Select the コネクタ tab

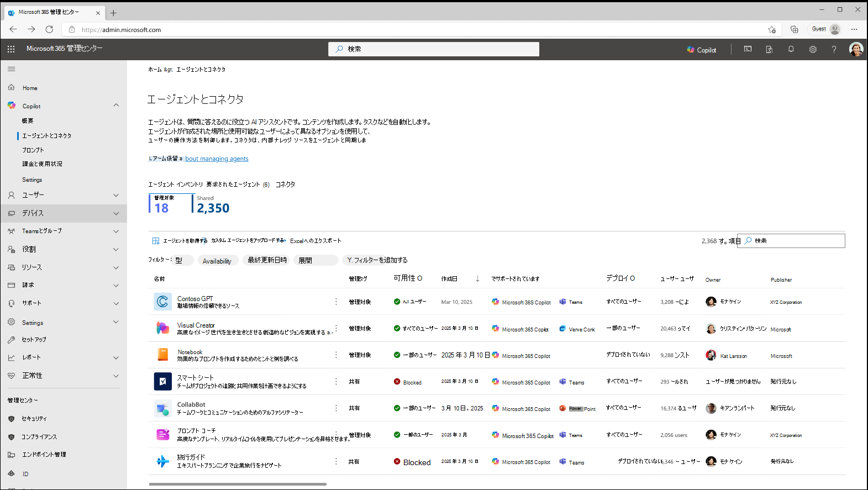click(x=285, y=185)
